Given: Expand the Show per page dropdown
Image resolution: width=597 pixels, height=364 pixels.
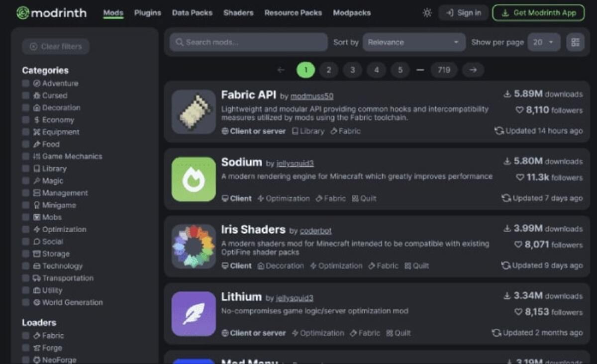Looking at the screenshot, I should [x=543, y=42].
